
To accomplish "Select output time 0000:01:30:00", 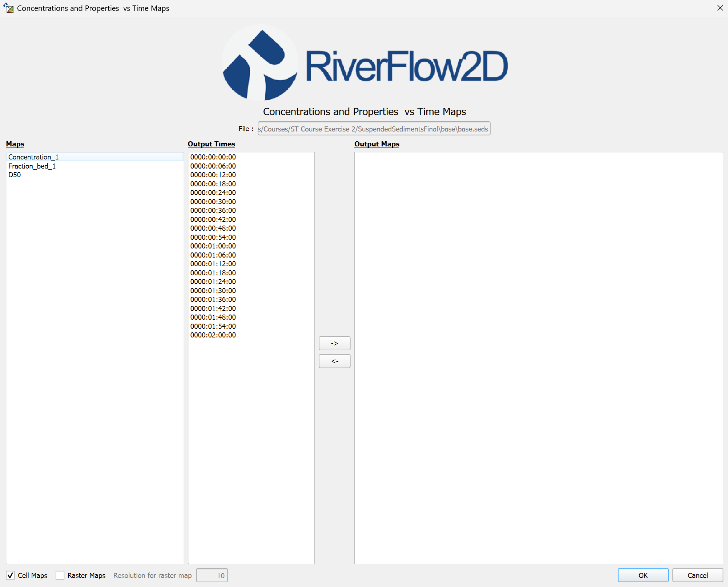I will point(213,291).
